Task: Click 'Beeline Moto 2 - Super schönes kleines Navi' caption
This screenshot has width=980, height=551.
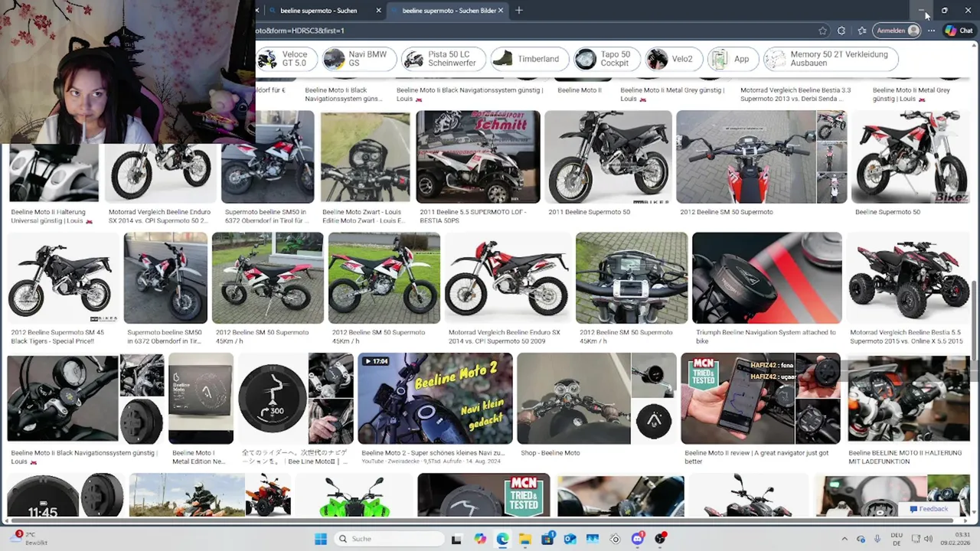Action: pyautogui.click(x=433, y=452)
